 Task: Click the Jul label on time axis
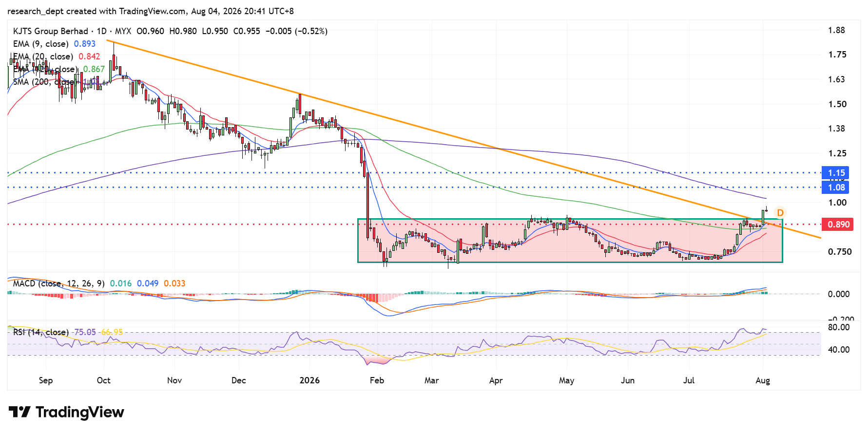point(689,380)
